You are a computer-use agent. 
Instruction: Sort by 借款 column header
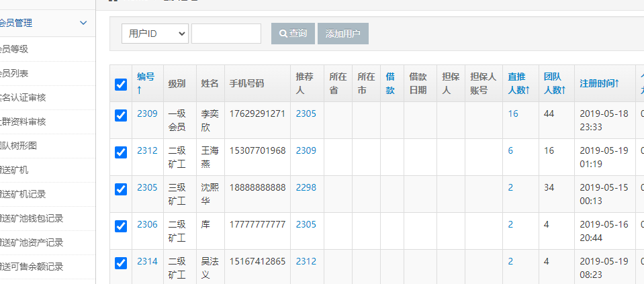tap(390, 83)
